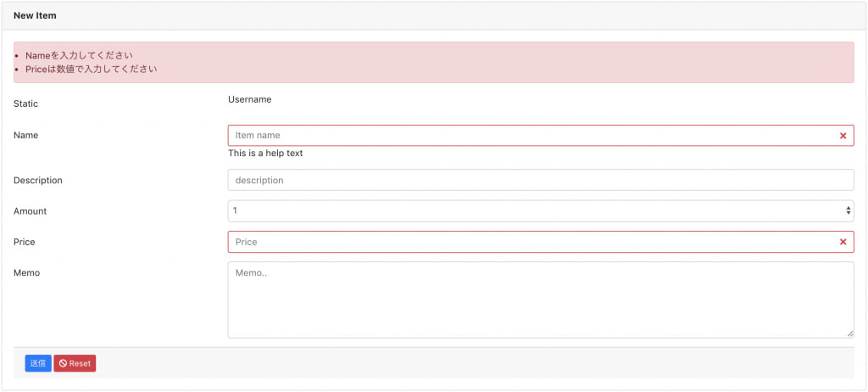Click the Amount field label
Image resolution: width=868 pixels, height=392 pixels.
31,211
